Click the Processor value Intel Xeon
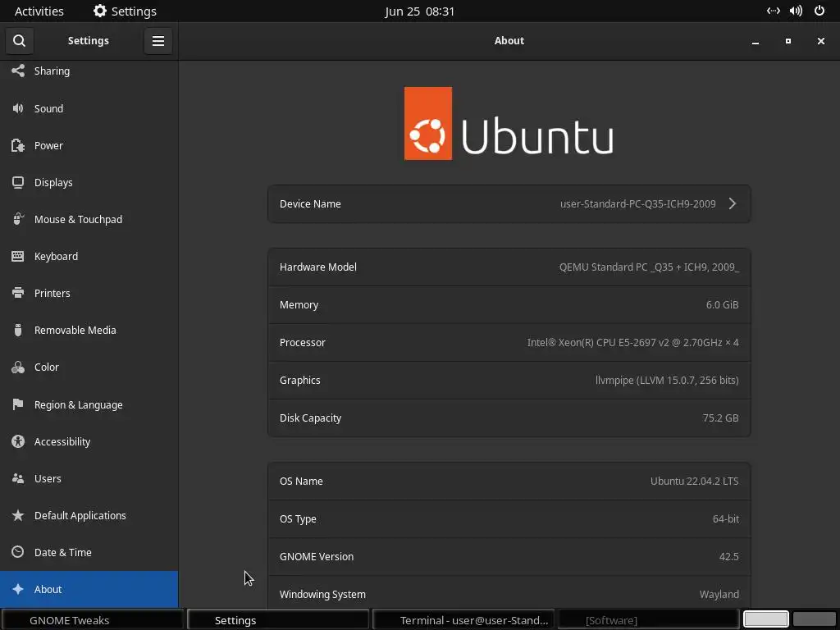The width and height of the screenshot is (840, 630). 632,342
